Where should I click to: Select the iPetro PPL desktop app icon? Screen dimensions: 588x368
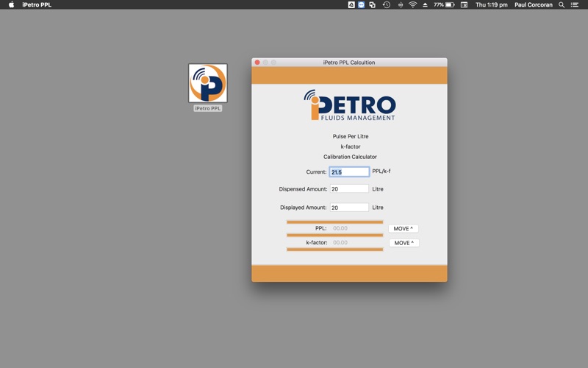coord(208,83)
